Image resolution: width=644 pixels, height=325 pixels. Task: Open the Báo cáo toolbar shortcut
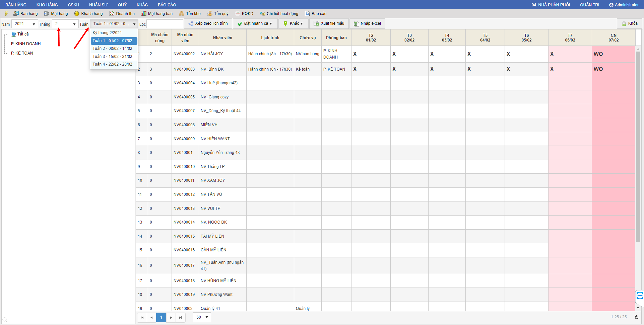(315, 14)
